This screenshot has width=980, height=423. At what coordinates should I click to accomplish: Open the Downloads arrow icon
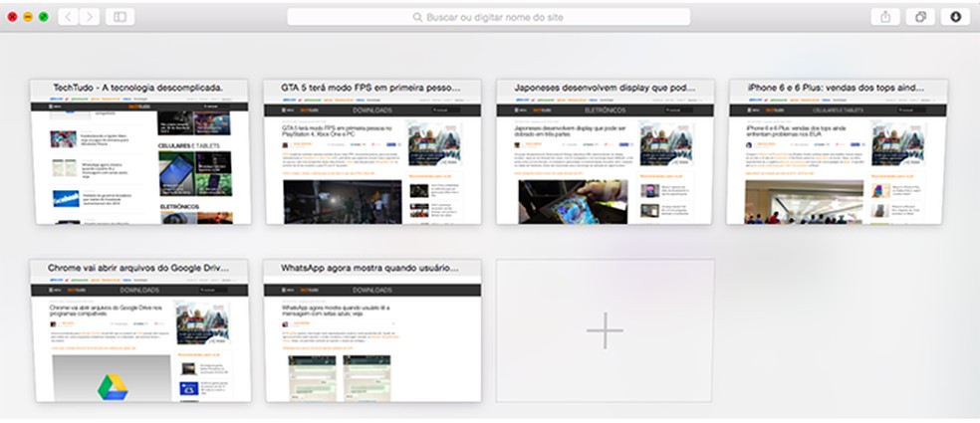pos(955,17)
